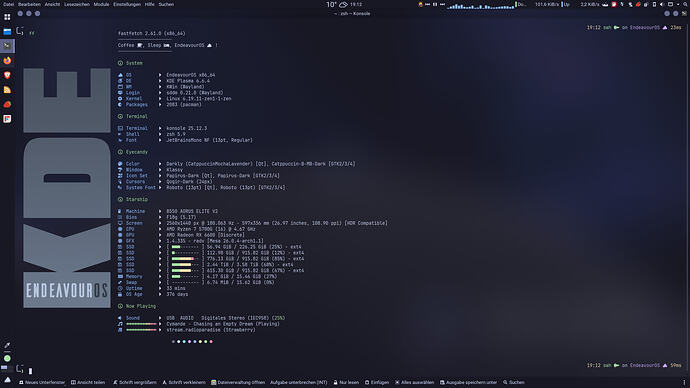
Task: Click Dateiverwaltung öffnen button
Action: tap(238, 382)
